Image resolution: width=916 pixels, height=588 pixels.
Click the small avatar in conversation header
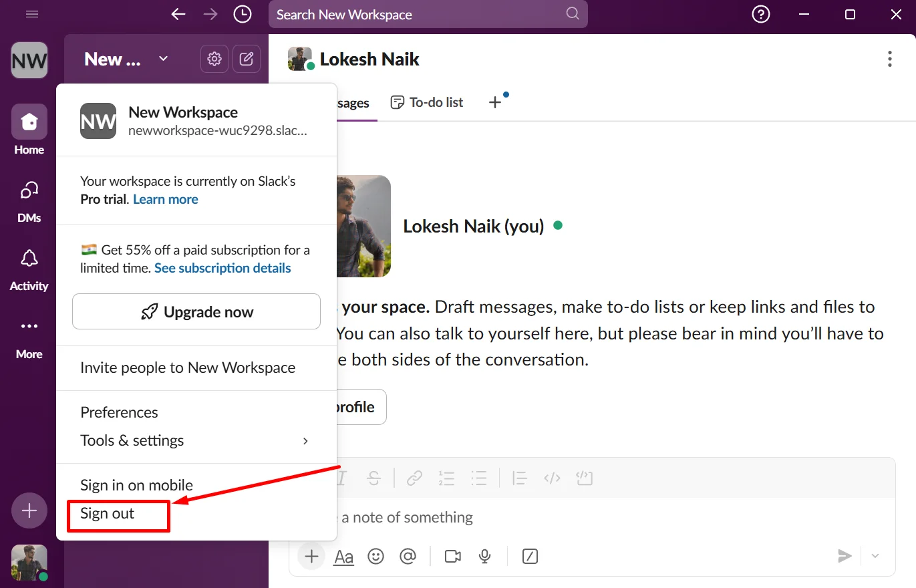[x=301, y=59]
